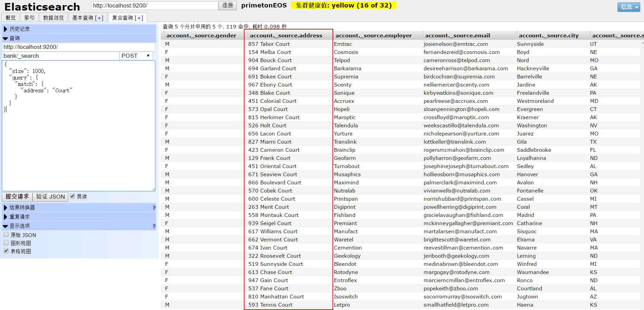Open help for 显示选项

(154, 226)
